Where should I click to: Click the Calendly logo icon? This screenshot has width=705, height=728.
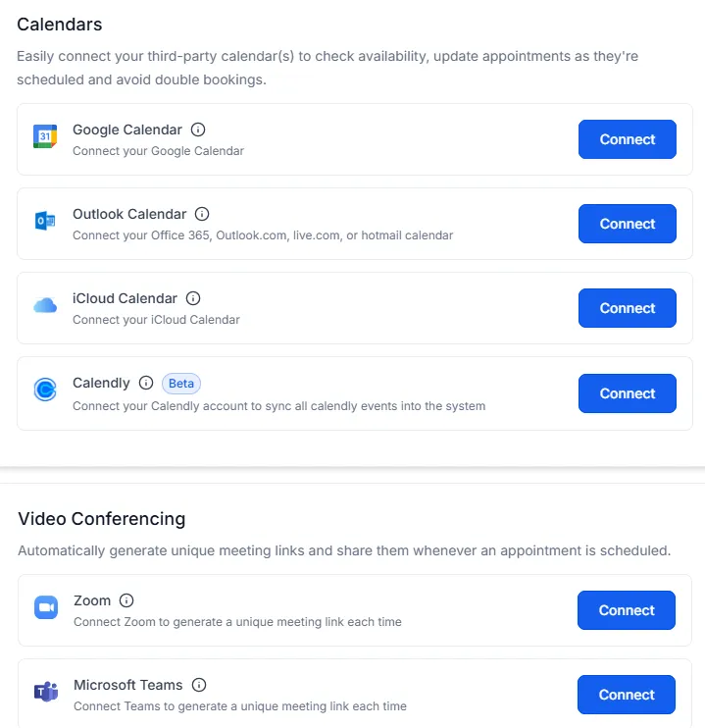point(45,390)
